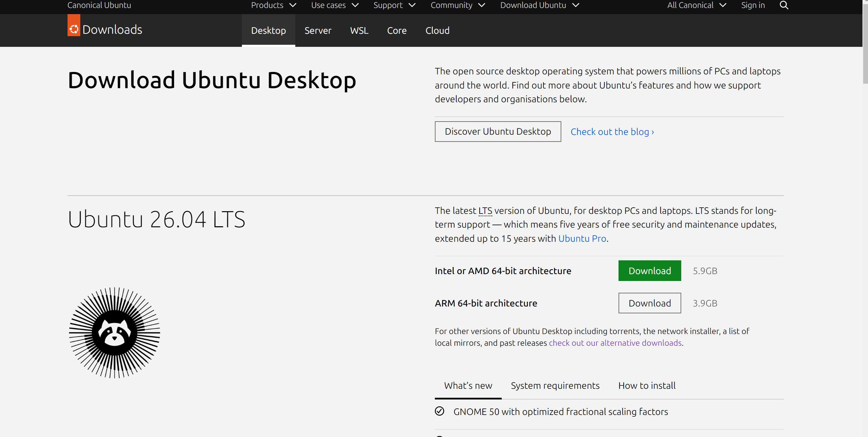Click the raccoon mascot image
Screen dimensions: 868x437
[x=114, y=333]
